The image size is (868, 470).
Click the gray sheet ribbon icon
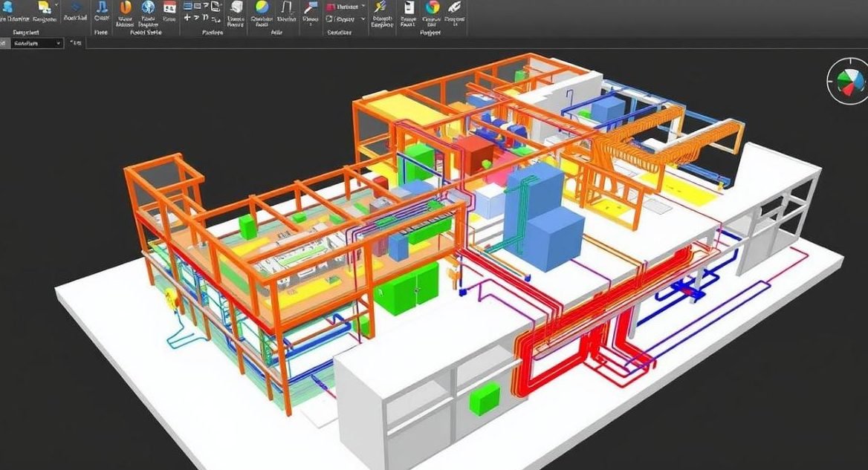point(236,7)
